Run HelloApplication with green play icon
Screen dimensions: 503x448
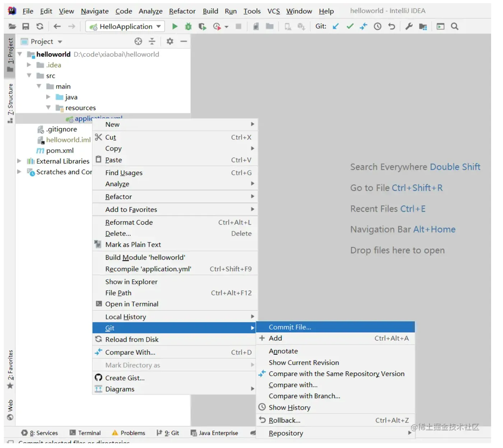[175, 27]
